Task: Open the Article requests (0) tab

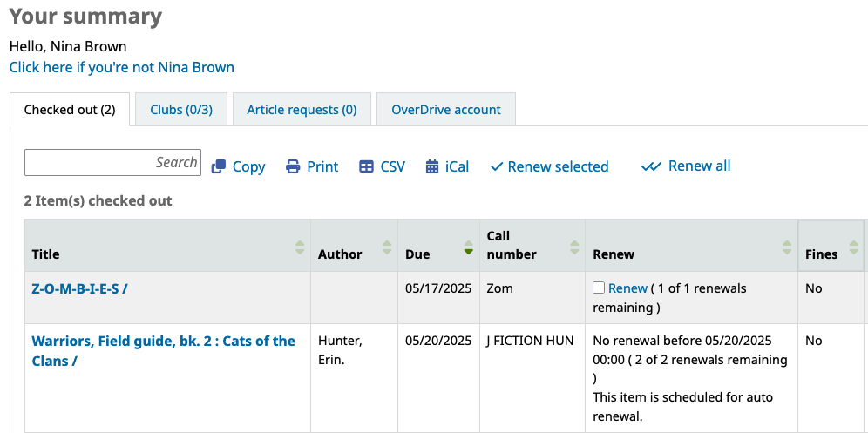Action: [302, 110]
